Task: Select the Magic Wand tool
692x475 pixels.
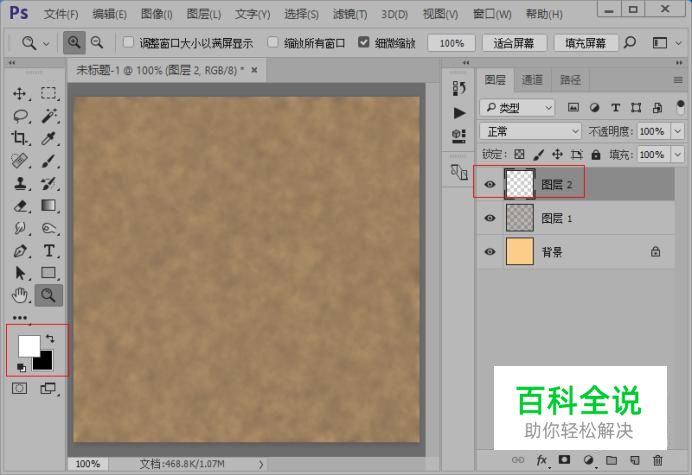Action: point(49,116)
